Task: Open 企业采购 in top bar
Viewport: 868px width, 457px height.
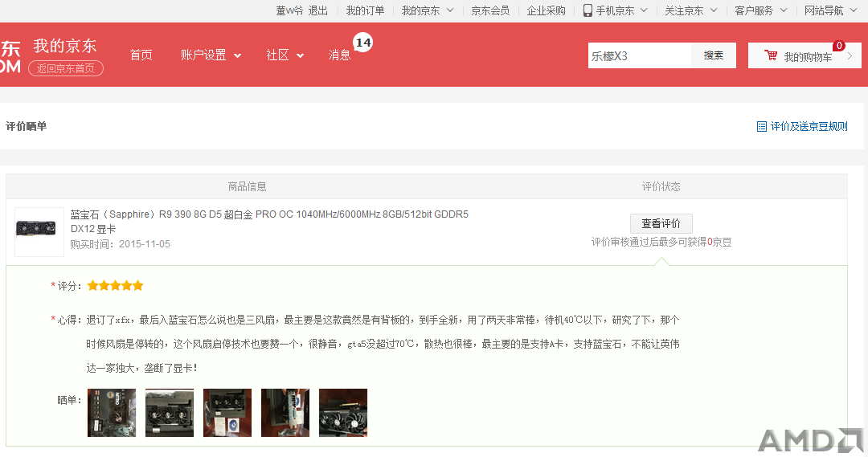Action: point(546,10)
